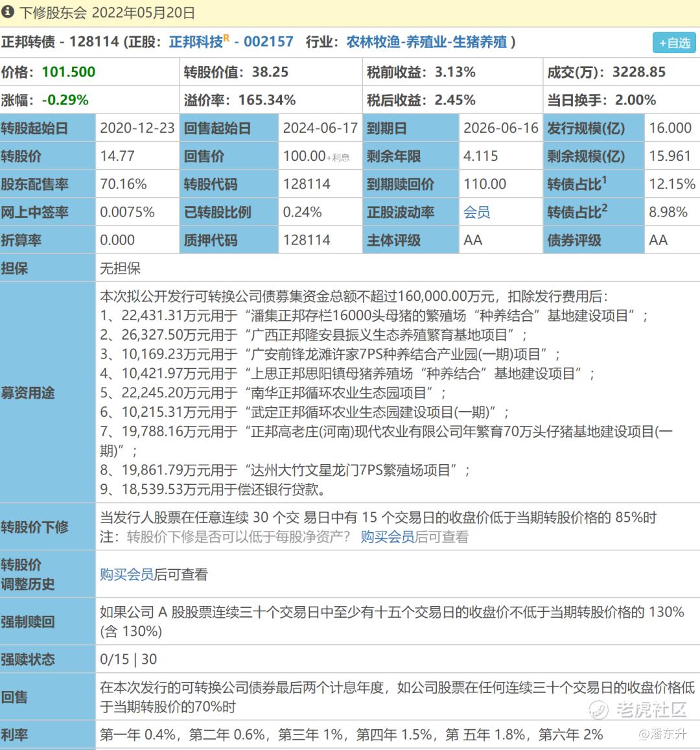Screen dimensions: 700x750
Task: Click the 质押代码 value 128114
Action: tap(307, 240)
